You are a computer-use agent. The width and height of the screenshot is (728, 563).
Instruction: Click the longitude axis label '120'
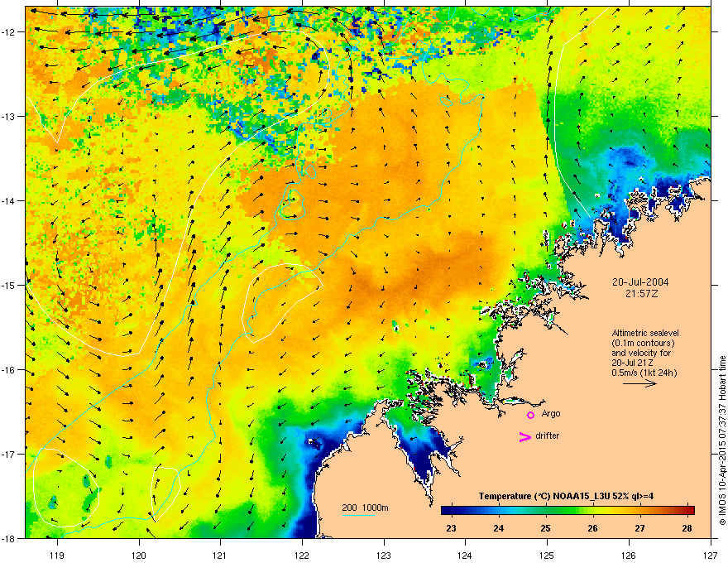tap(139, 555)
